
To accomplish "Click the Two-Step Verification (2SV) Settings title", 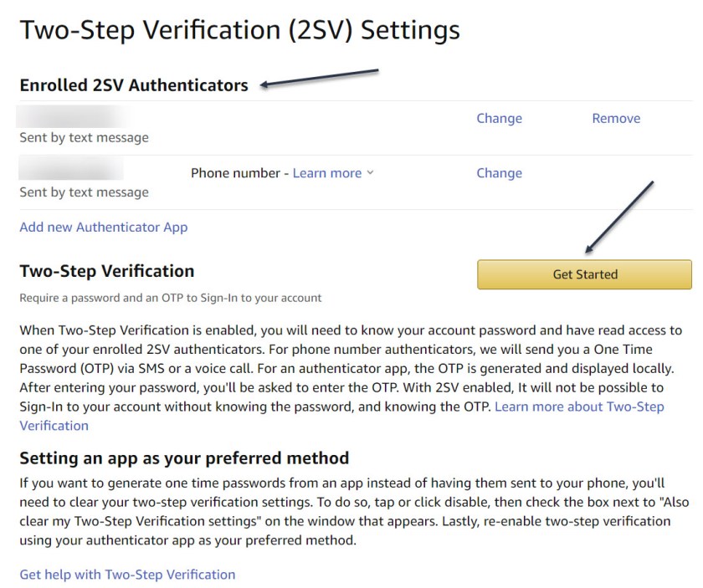I will [x=239, y=31].
